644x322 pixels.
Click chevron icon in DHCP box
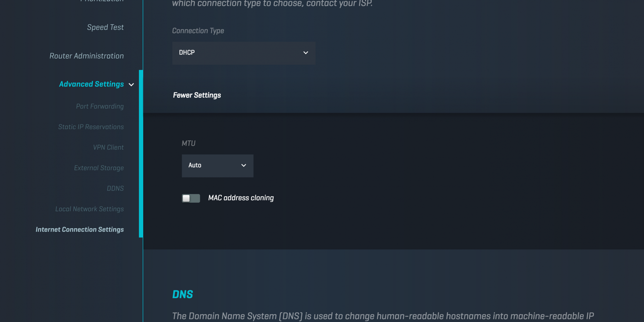tap(305, 53)
